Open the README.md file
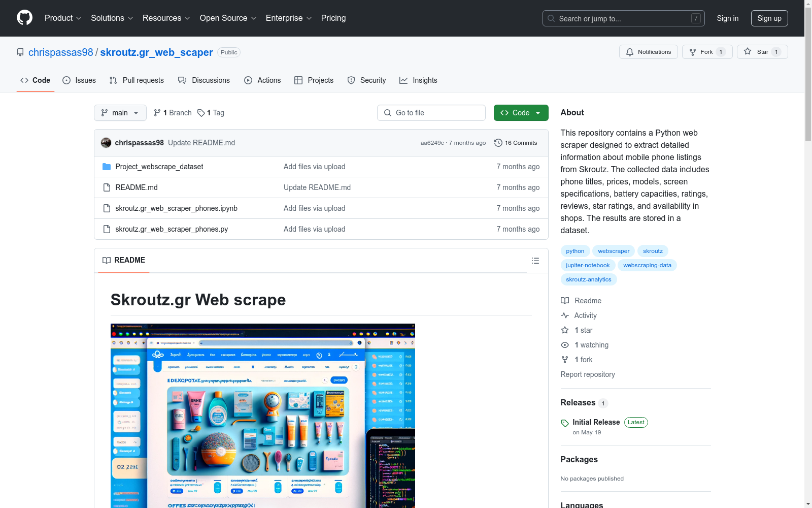Image resolution: width=812 pixels, height=508 pixels. [137, 187]
